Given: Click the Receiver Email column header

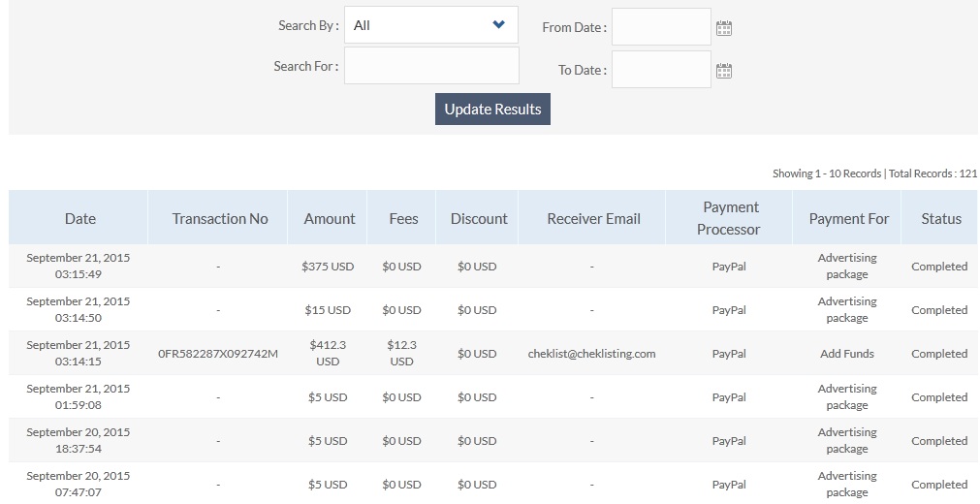Looking at the screenshot, I should click(593, 218).
